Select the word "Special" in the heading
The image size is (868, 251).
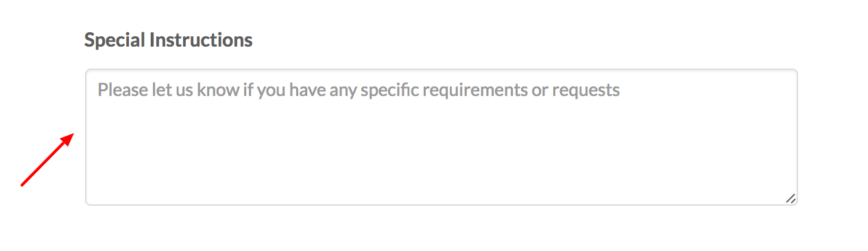point(114,40)
